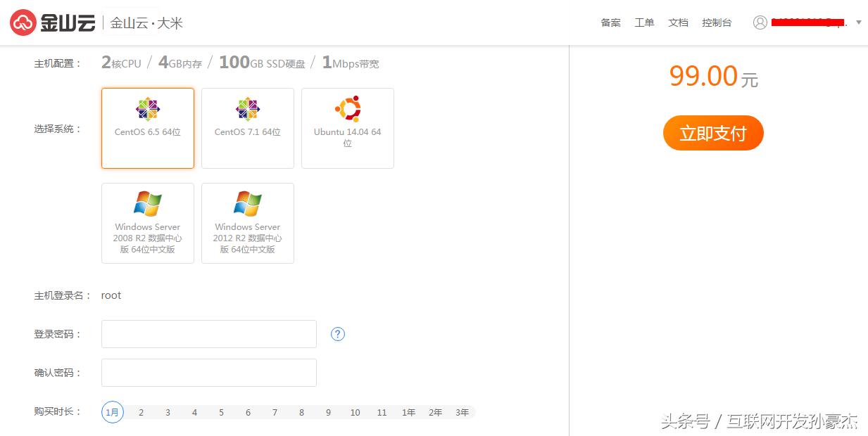The height and width of the screenshot is (436, 868).
Task: Set purchase duration to 1年
Action: tap(408, 412)
